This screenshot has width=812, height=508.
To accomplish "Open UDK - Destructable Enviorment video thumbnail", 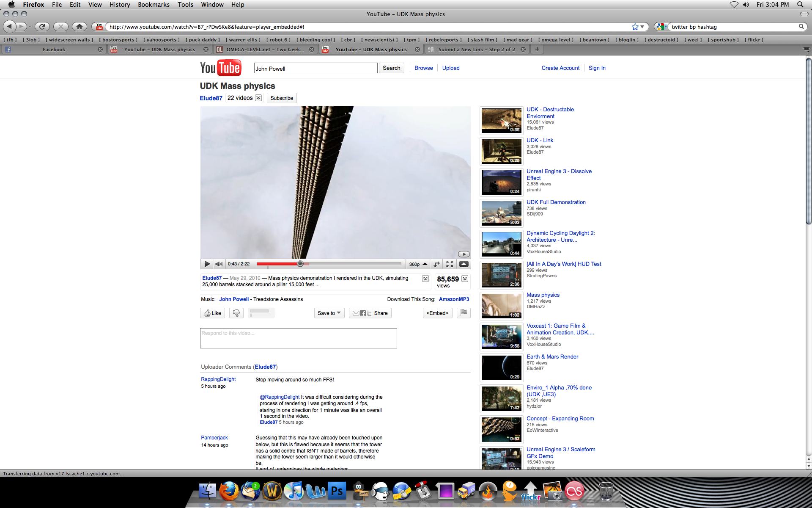I will point(501,121).
